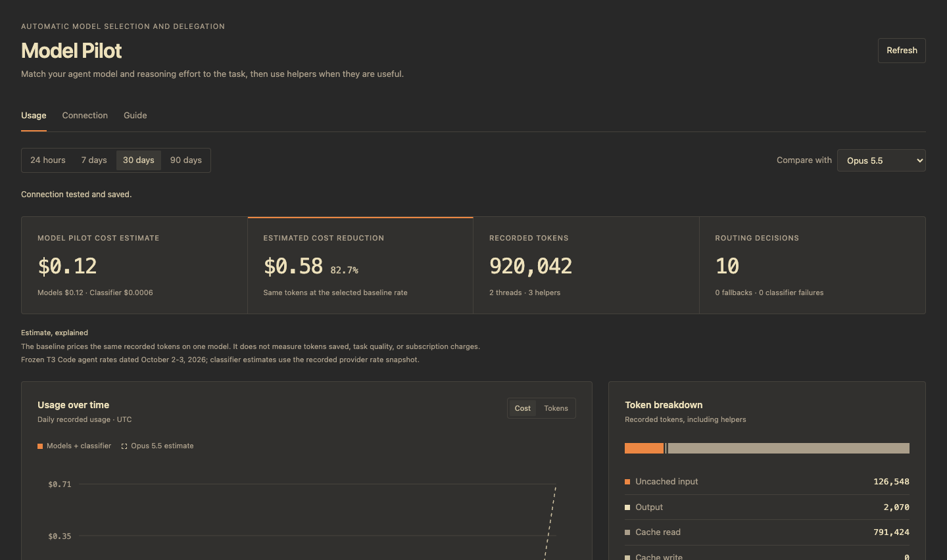This screenshot has width=947, height=560.
Task: Click the Cache read legend square icon
Action: click(x=627, y=532)
